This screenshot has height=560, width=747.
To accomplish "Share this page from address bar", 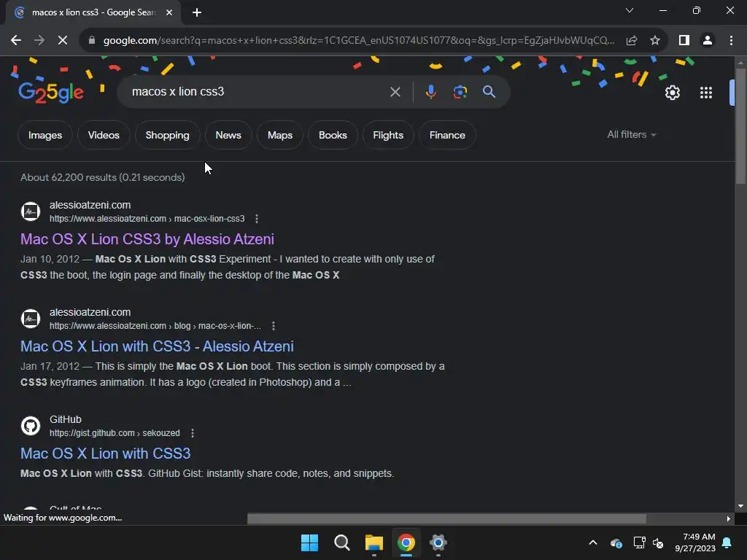I will [x=632, y=41].
